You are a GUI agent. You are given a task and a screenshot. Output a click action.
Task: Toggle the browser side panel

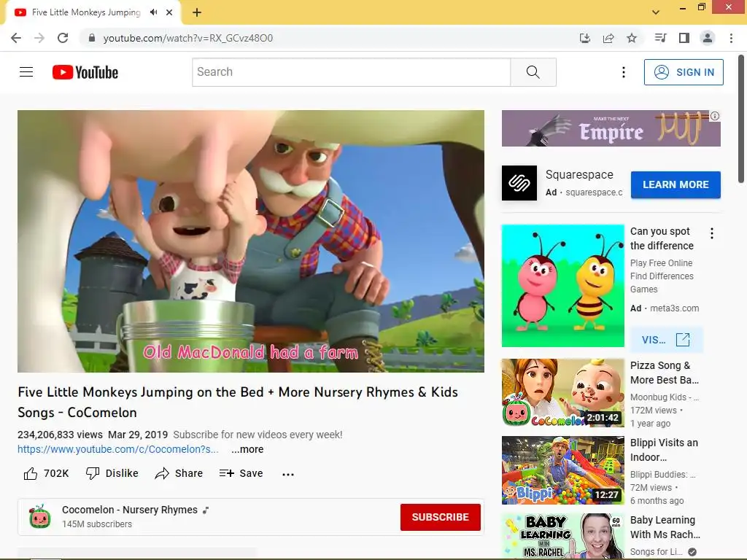coord(684,38)
